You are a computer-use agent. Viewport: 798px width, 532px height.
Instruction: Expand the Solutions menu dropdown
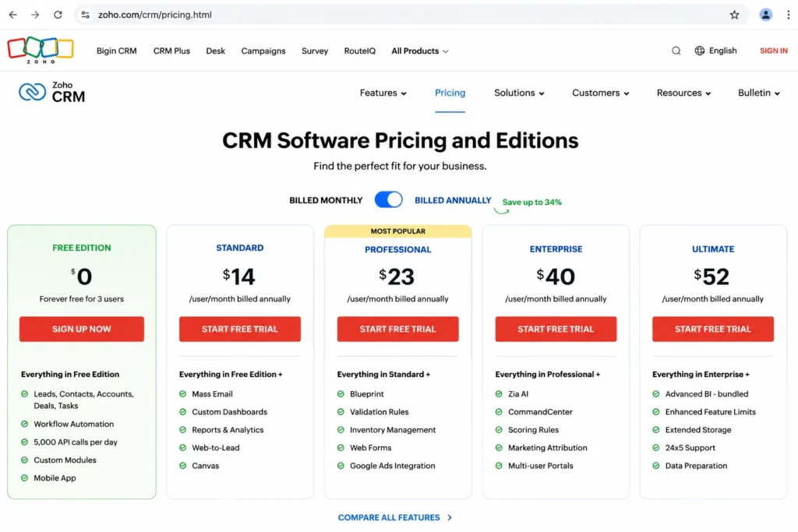click(x=519, y=93)
